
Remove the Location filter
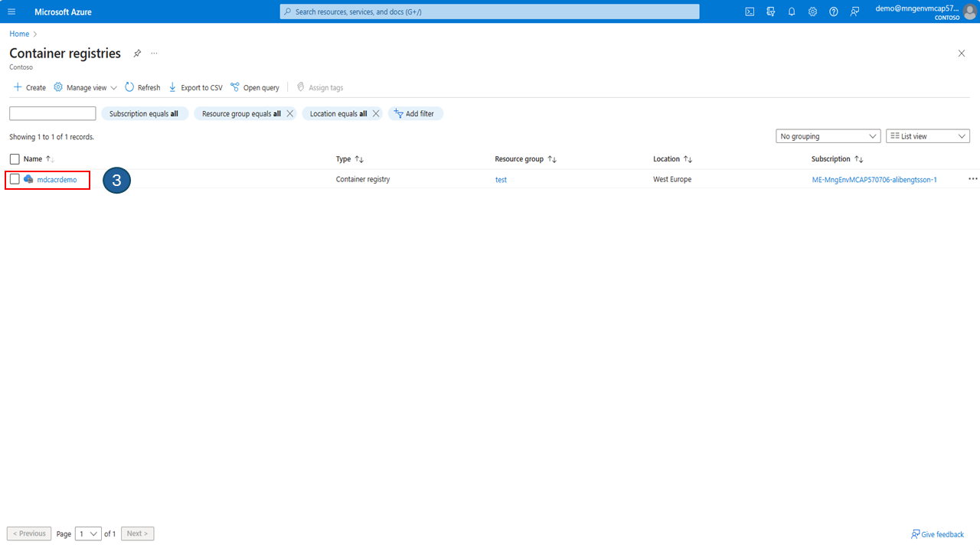click(x=376, y=113)
